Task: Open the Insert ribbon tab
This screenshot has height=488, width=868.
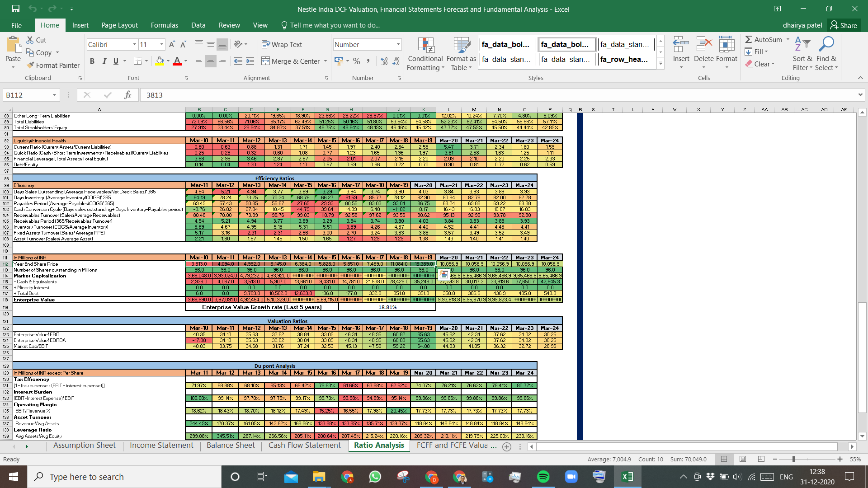Action: point(80,25)
